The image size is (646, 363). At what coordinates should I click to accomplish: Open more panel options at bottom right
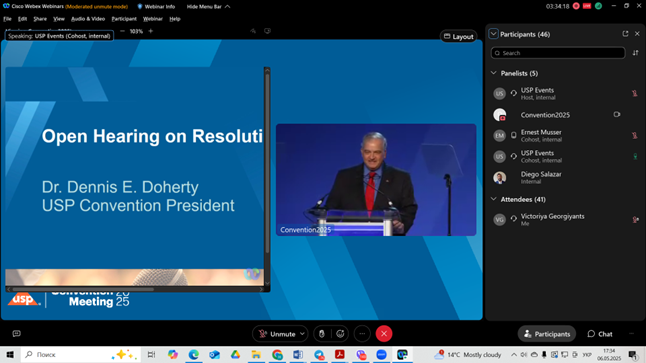click(631, 334)
